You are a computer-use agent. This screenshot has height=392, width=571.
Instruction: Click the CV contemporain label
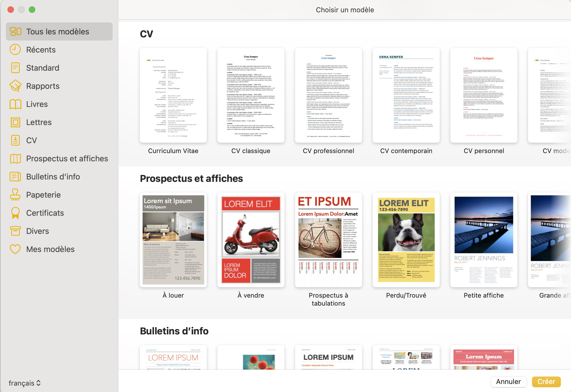pyautogui.click(x=406, y=151)
